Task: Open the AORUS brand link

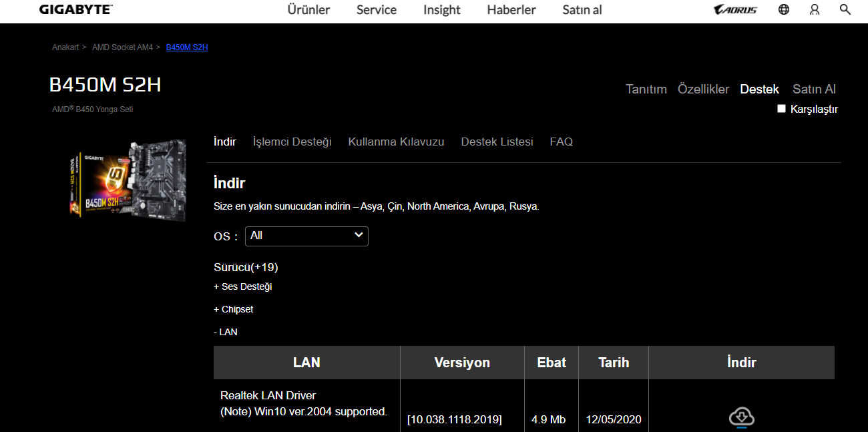Action: click(x=735, y=9)
